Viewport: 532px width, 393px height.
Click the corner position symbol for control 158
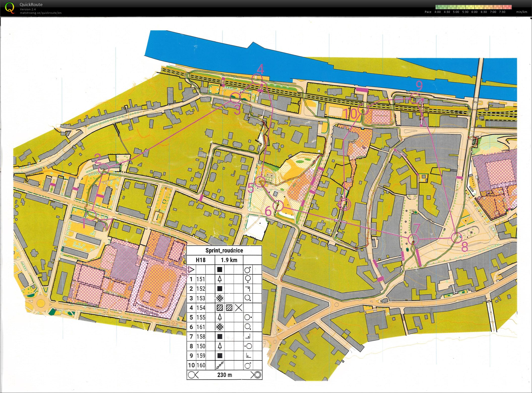tap(248, 336)
